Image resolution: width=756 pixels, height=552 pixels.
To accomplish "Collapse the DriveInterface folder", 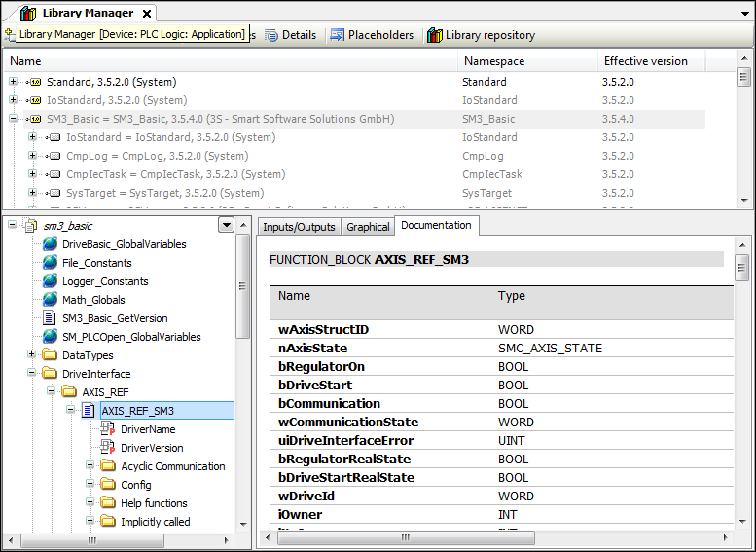I will [x=32, y=373].
